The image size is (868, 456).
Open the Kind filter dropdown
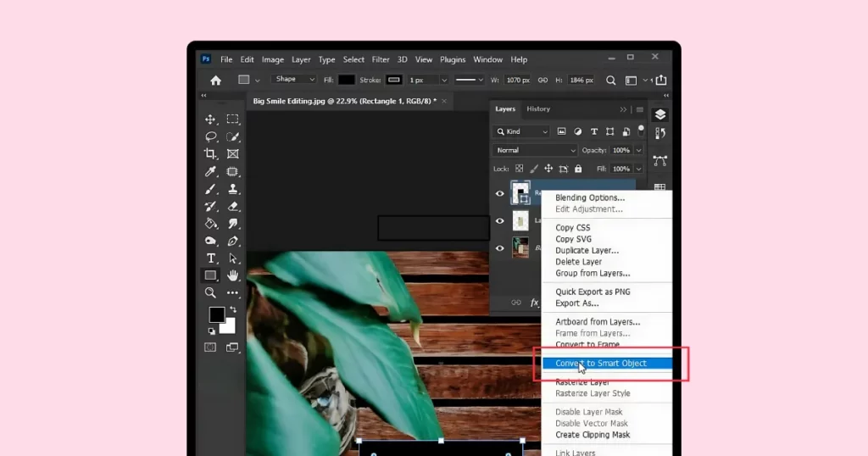click(521, 131)
